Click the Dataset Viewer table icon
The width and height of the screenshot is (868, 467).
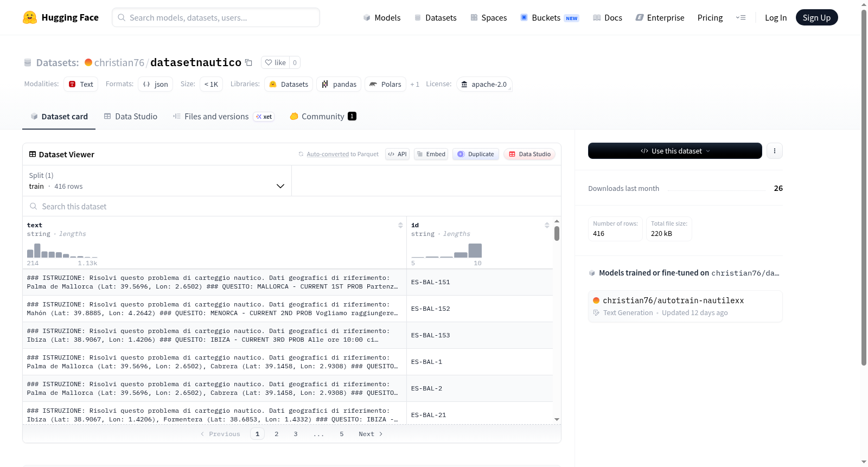[33, 155]
